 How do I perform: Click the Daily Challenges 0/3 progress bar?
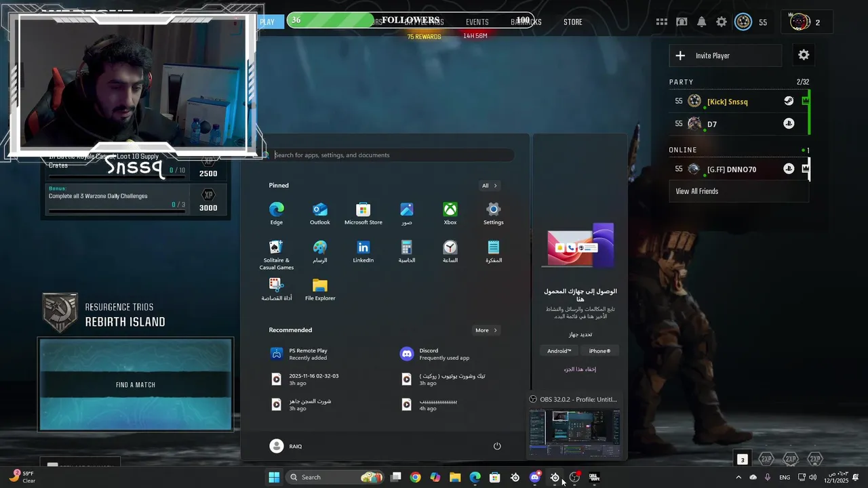(x=117, y=211)
